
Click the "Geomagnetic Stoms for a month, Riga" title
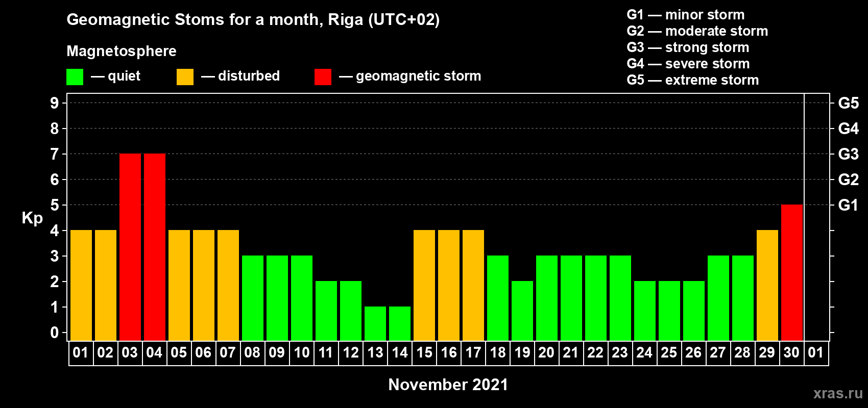pos(253,20)
